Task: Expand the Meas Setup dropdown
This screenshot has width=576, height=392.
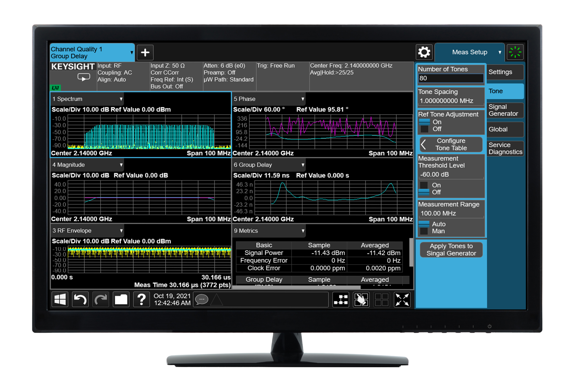Action: tap(469, 52)
